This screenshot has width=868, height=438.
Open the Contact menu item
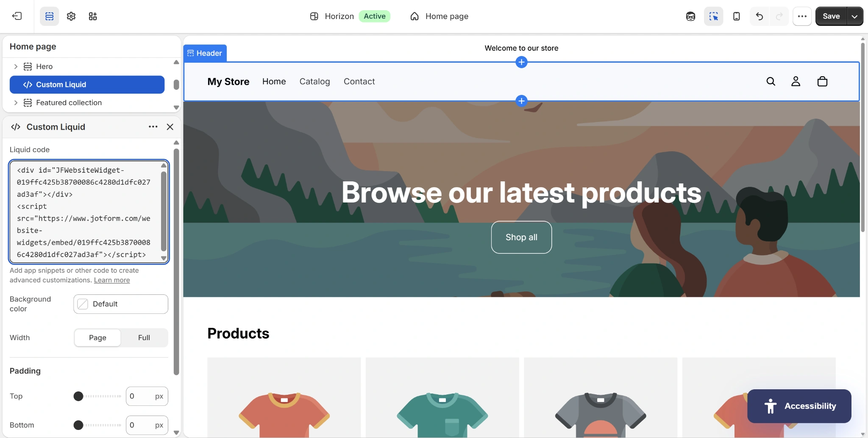(359, 81)
